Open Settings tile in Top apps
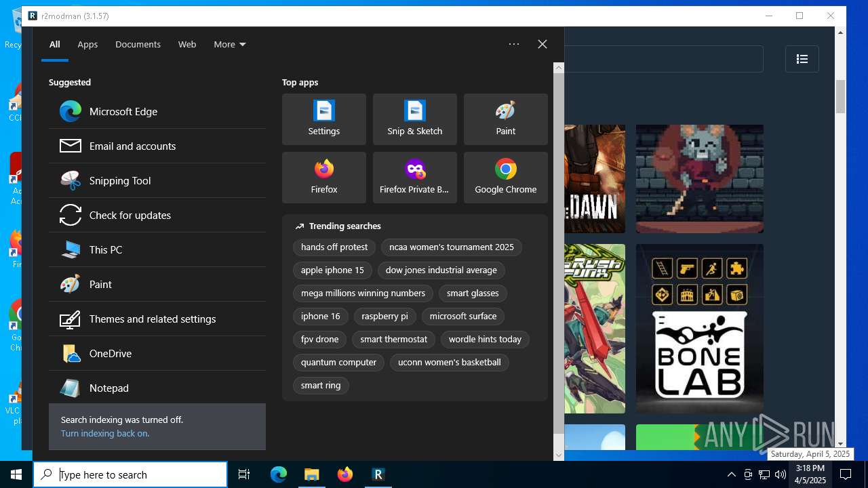868x488 pixels. 324,119
